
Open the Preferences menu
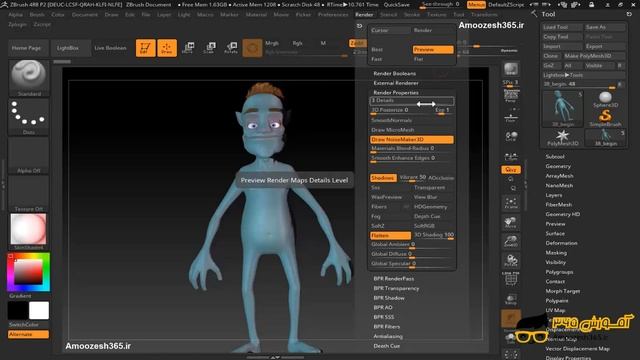coord(333,14)
